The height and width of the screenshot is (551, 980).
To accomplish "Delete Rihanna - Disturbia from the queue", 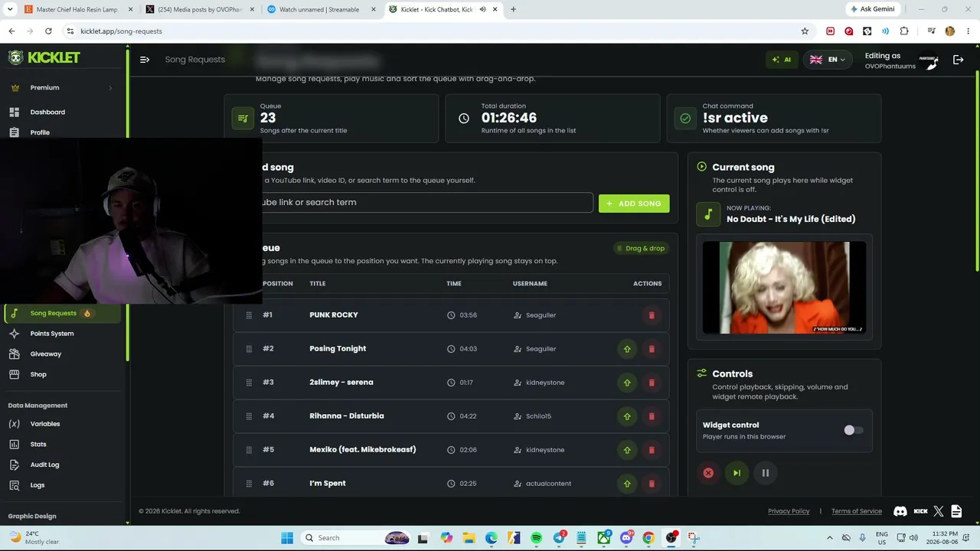I will tap(652, 416).
